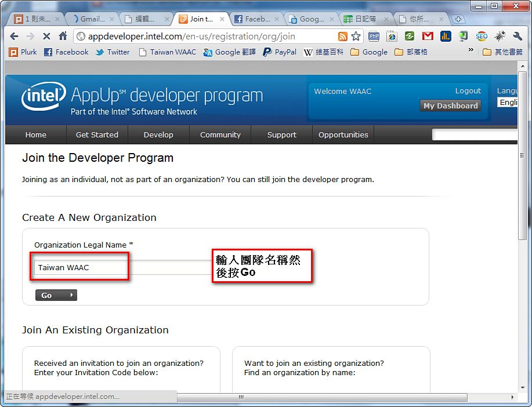Open the Google 翻譯 bookmark
532x407 pixels.
(229, 52)
